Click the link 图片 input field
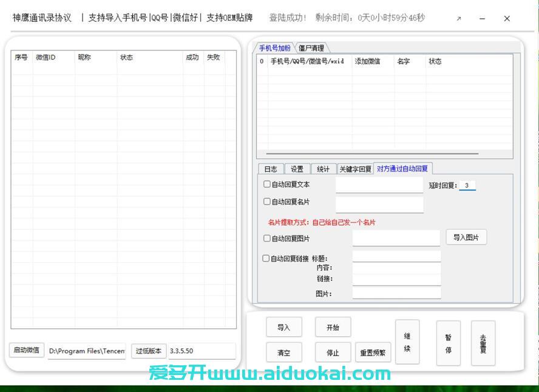Image resolution: width=539 pixels, height=392 pixels. tap(397, 293)
